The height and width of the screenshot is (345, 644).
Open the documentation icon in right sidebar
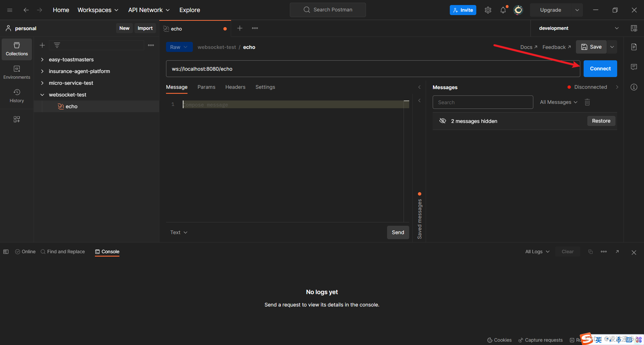pos(634,47)
